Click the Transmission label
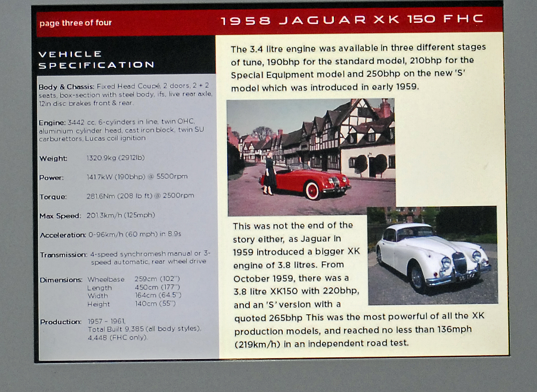The height and width of the screenshot is (392, 537). (63, 255)
